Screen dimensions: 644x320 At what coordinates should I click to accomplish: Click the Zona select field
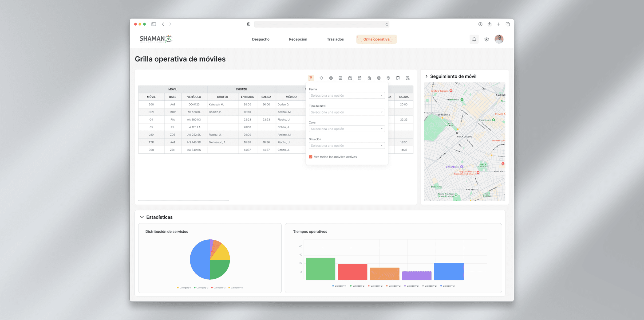347,129
